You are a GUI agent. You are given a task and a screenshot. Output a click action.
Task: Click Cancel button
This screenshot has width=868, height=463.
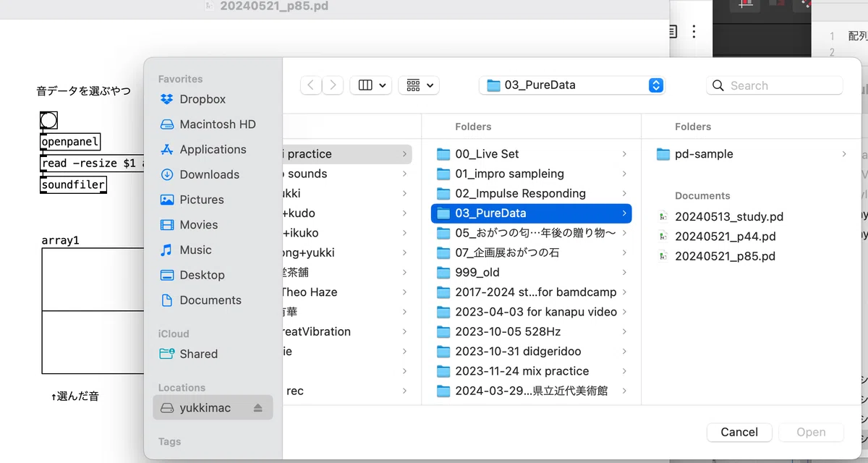(739, 432)
